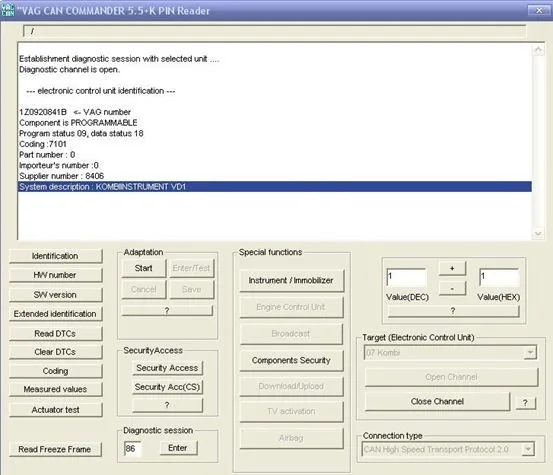553x475 pixels.
Task: Click Security Acc(CS) button
Action: 167,387
